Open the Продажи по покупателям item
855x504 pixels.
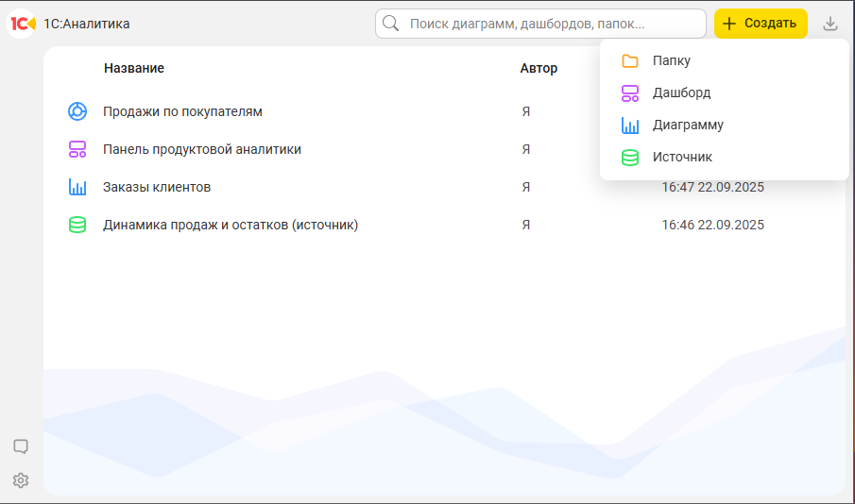click(182, 111)
